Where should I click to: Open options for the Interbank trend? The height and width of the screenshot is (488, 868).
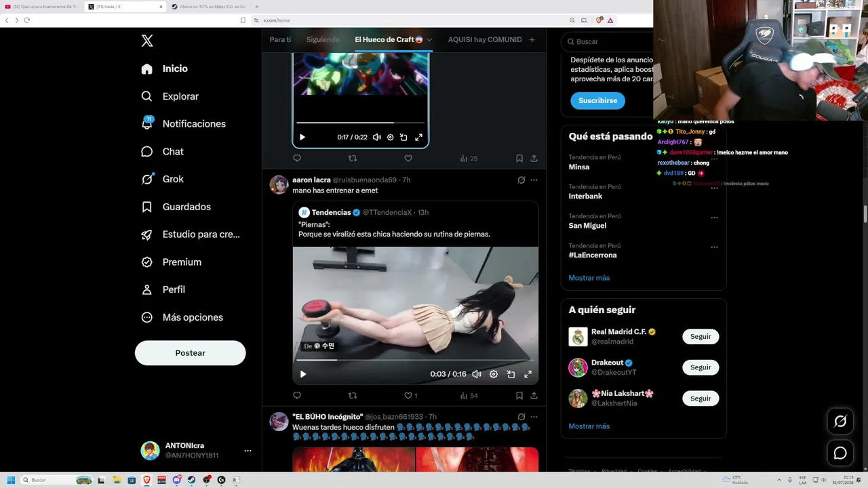714,188
